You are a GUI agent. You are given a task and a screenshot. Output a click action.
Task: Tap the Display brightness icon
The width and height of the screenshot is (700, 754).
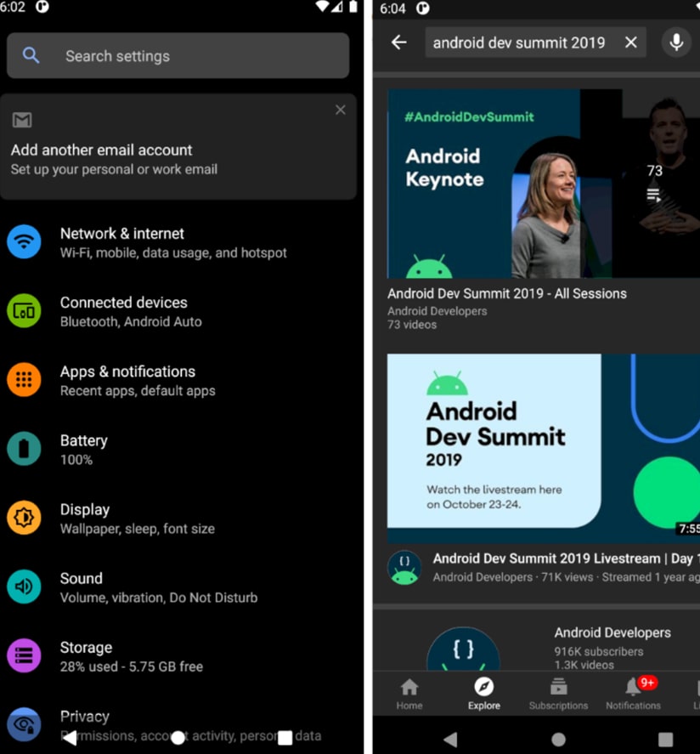click(24, 518)
